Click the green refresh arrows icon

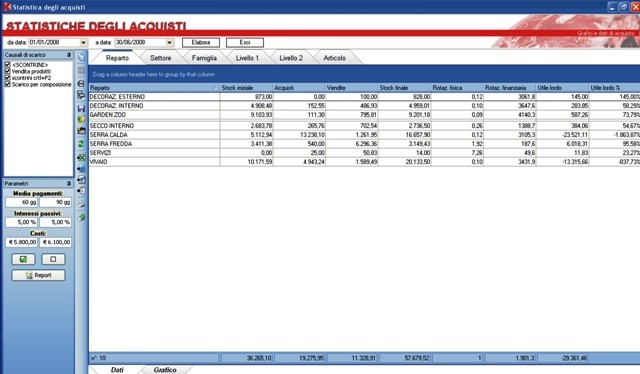click(x=81, y=144)
